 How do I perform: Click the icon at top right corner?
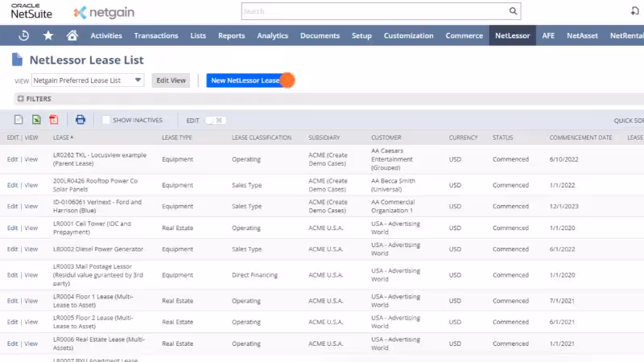[x=635, y=11]
